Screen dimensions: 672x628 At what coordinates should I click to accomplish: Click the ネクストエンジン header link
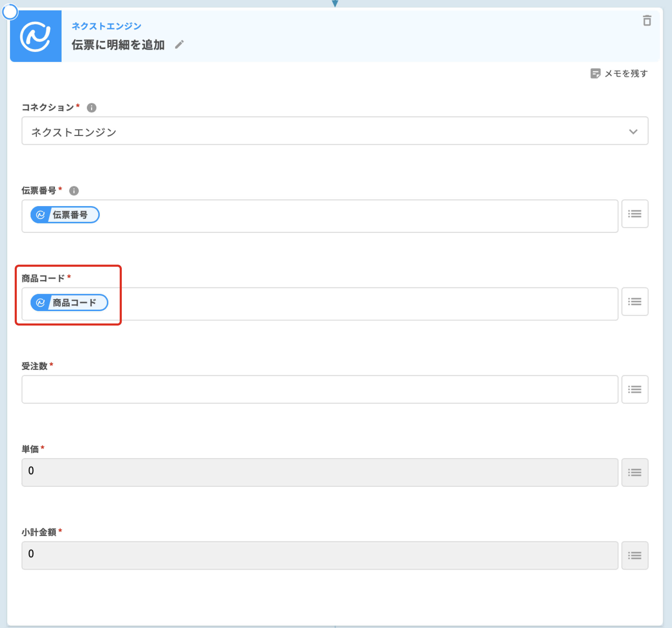[106, 26]
